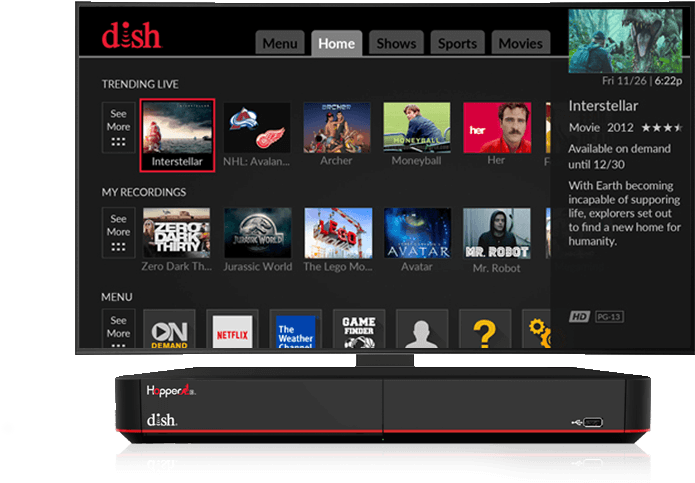The height and width of the screenshot is (483, 695).
Task: Open the user profile silhouette icon
Action: (x=422, y=329)
